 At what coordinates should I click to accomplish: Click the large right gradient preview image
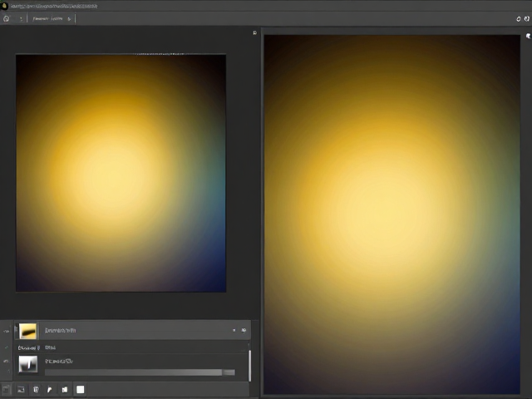(392, 214)
